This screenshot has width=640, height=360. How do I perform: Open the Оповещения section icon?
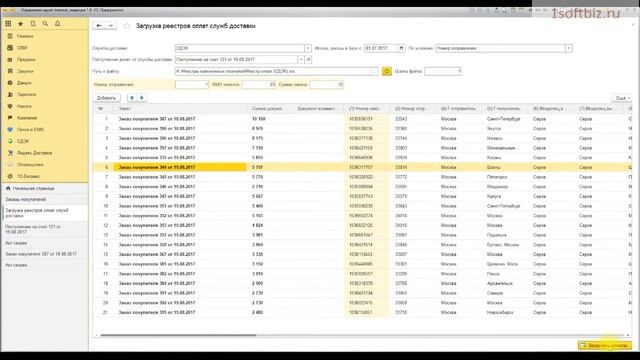(x=10, y=164)
